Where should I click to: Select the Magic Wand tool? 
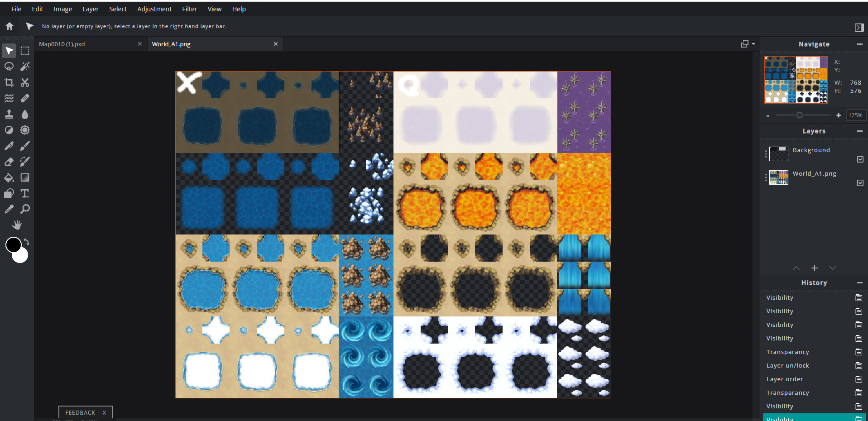[25, 67]
